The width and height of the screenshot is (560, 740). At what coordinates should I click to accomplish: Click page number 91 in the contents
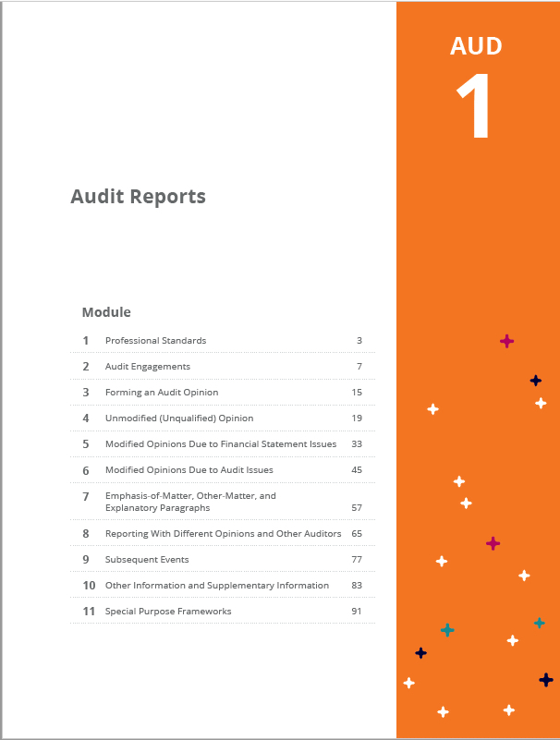[357, 612]
